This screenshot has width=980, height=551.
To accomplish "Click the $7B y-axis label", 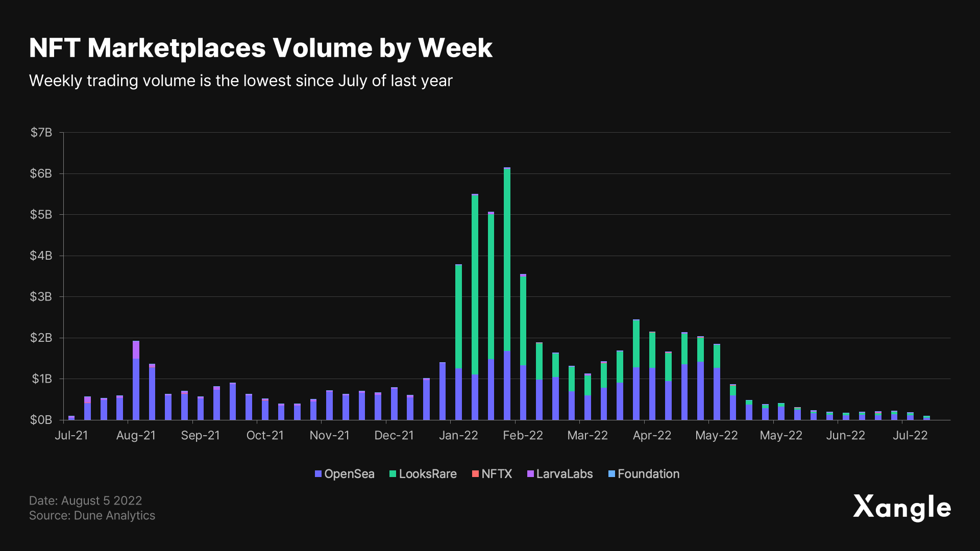I will point(41,133).
